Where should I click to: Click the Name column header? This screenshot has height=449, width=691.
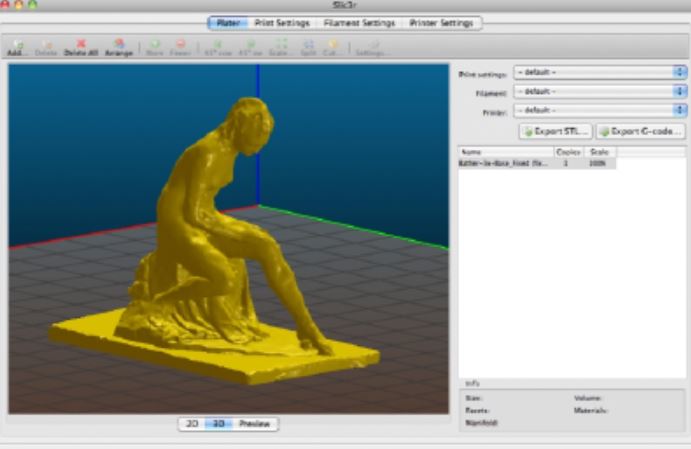pos(506,152)
